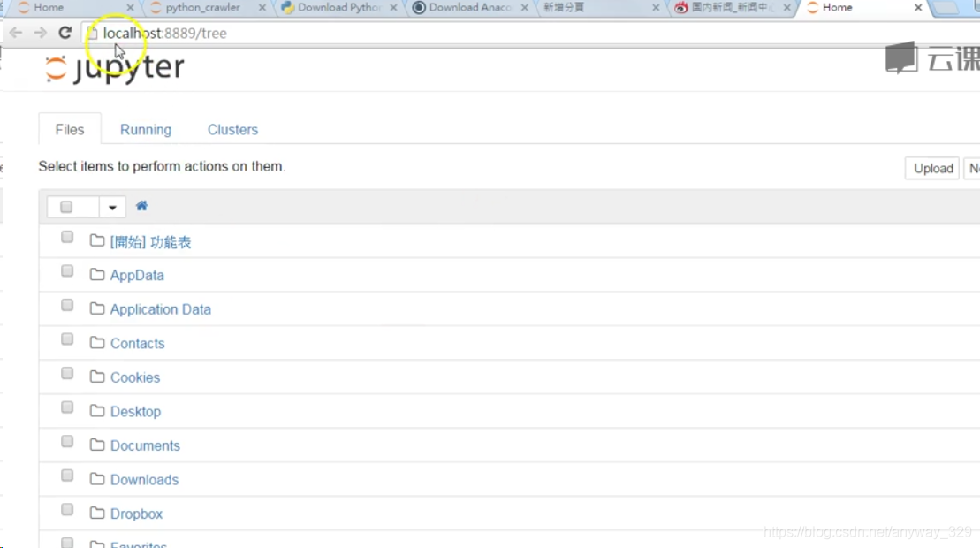Click the folder icon next to Cookies

97,377
